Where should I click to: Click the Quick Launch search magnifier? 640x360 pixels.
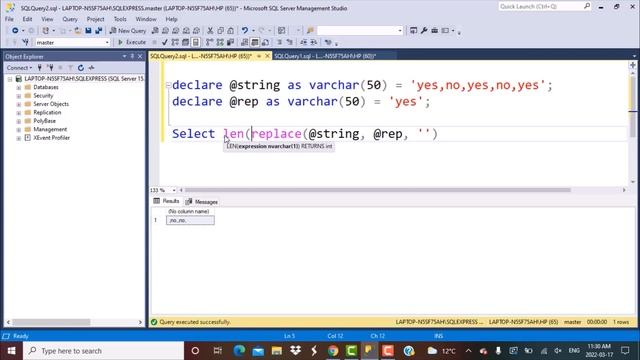click(587, 6)
